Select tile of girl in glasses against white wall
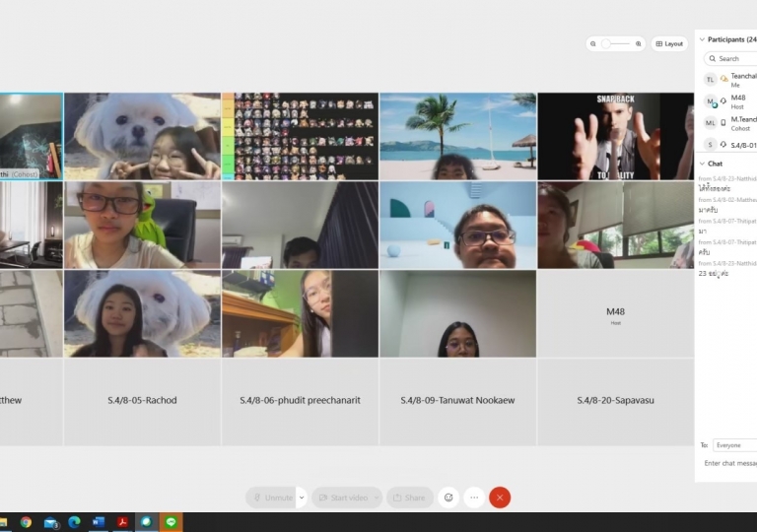 click(457, 314)
